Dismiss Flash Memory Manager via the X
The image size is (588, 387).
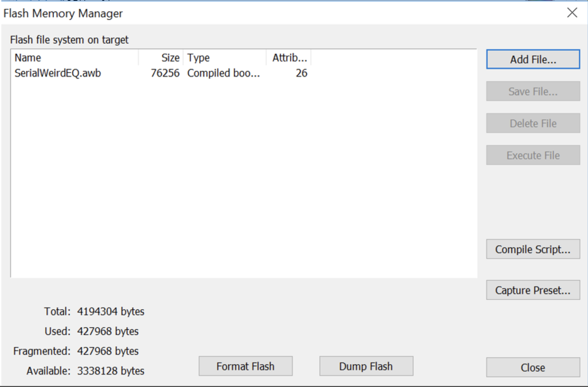[x=572, y=13]
